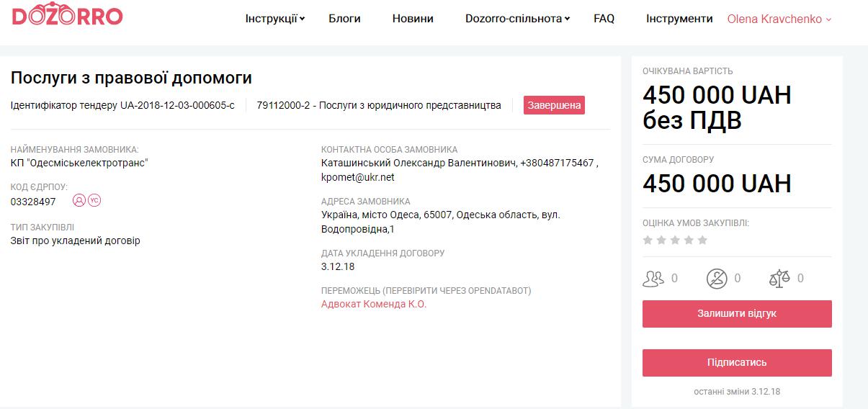This screenshot has width=868, height=409.
Task: Click the YC icon next to 03328497
Action: 94,201
